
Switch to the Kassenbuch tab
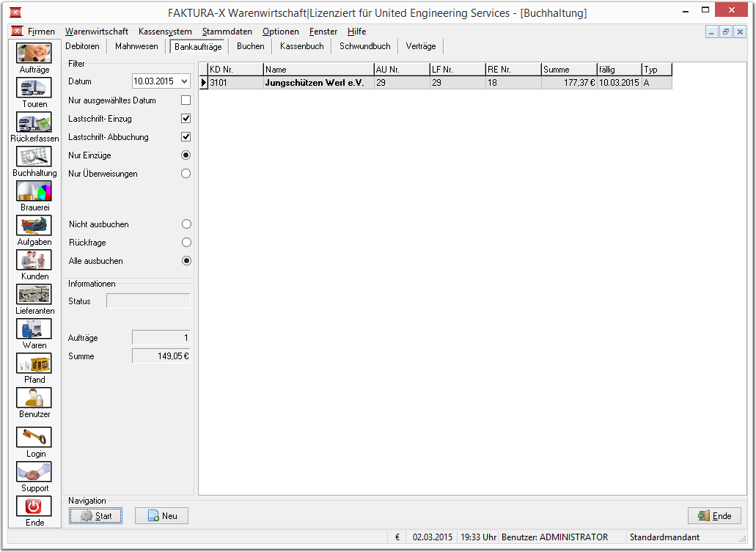coord(302,46)
